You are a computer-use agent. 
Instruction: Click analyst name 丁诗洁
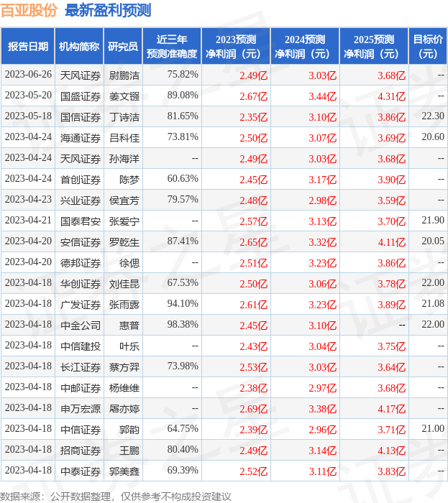pos(124,117)
